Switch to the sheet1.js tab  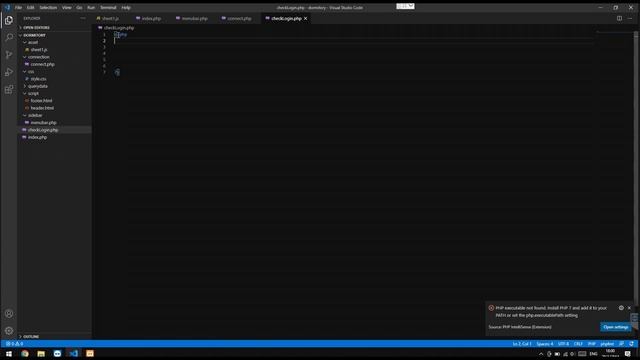pyautogui.click(x=110, y=18)
